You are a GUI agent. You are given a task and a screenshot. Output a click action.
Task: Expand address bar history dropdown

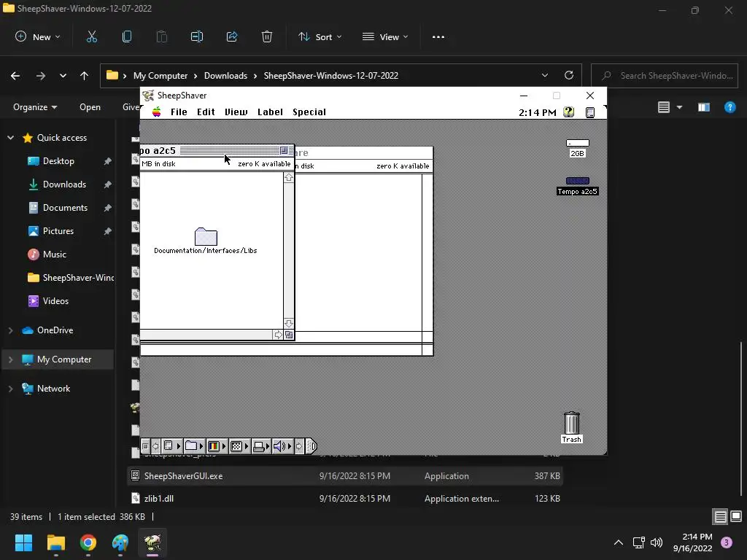[x=544, y=75]
